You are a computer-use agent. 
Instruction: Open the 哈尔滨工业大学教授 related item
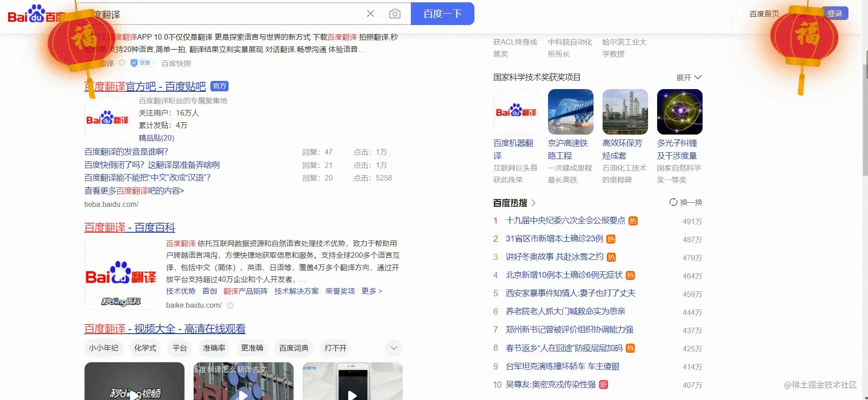(x=624, y=48)
